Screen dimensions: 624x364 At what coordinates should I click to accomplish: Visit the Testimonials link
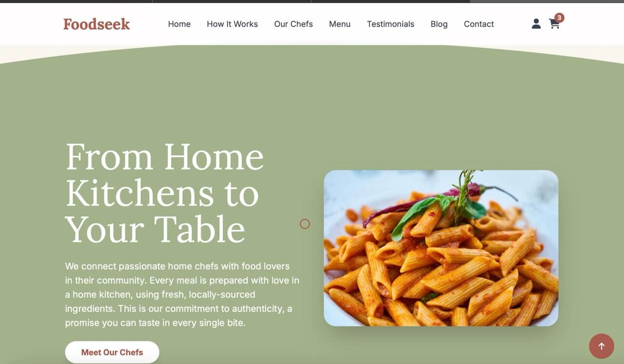click(x=390, y=24)
